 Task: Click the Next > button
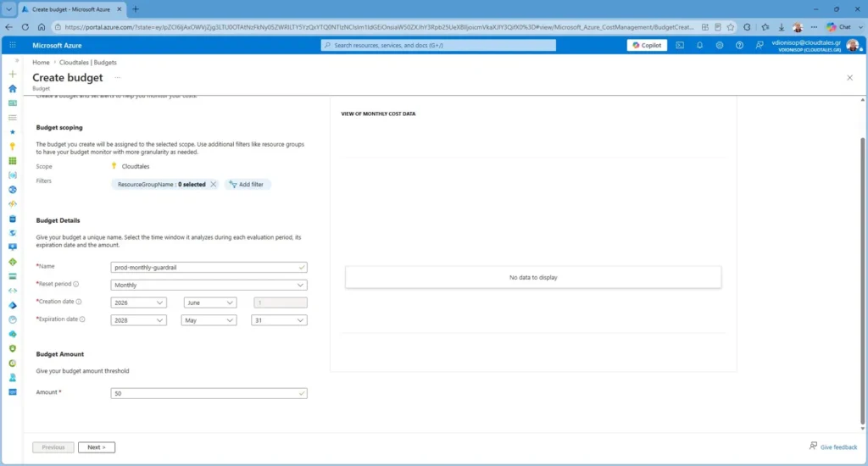pos(97,447)
